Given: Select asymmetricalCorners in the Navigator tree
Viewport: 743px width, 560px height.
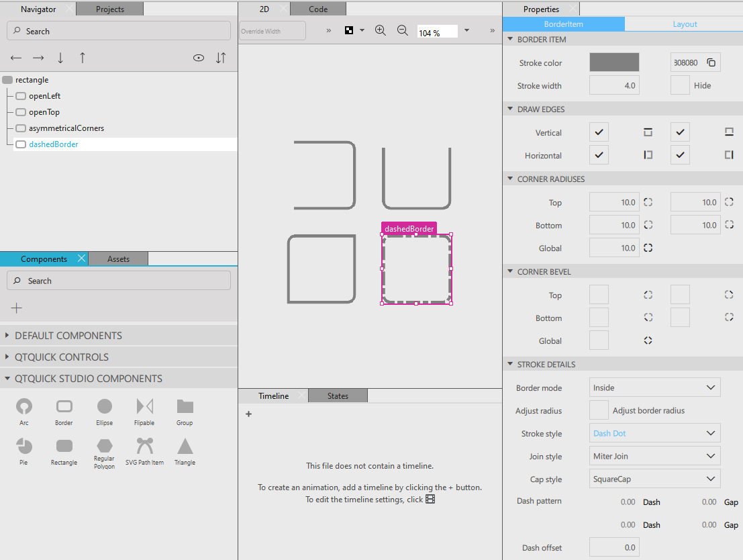Looking at the screenshot, I should [x=66, y=128].
